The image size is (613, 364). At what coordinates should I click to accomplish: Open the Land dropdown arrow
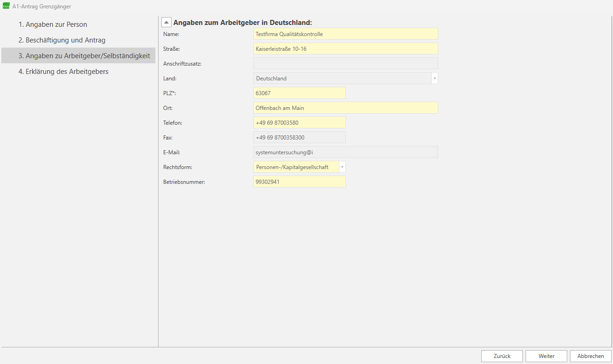(435, 79)
